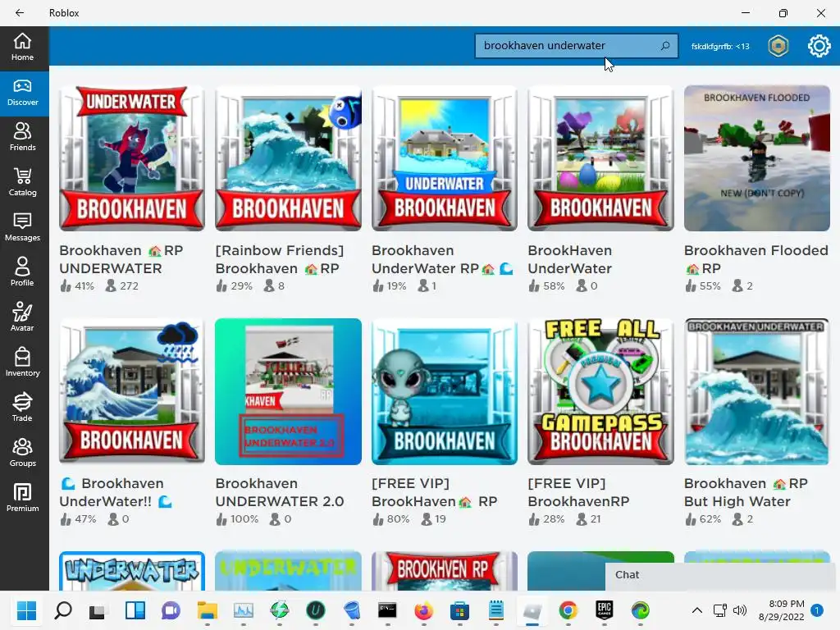Image resolution: width=840 pixels, height=630 pixels.
Task: Open Brookhaven RP UNDERWATER game thumbnail
Action: (132, 158)
